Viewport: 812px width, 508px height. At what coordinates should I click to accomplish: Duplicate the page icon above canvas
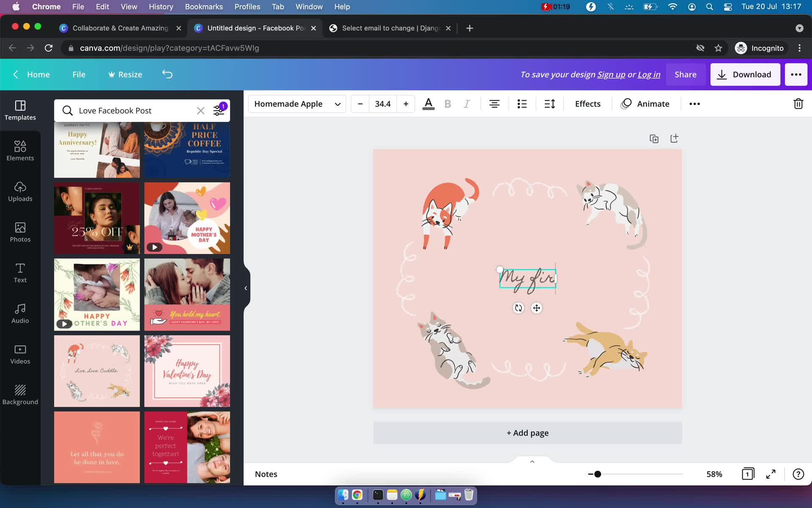tap(654, 138)
